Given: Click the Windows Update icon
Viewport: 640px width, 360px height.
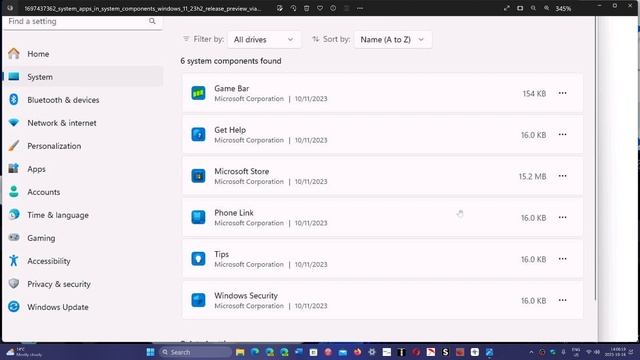Looking at the screenshot, I should click(x=14, y=307).
